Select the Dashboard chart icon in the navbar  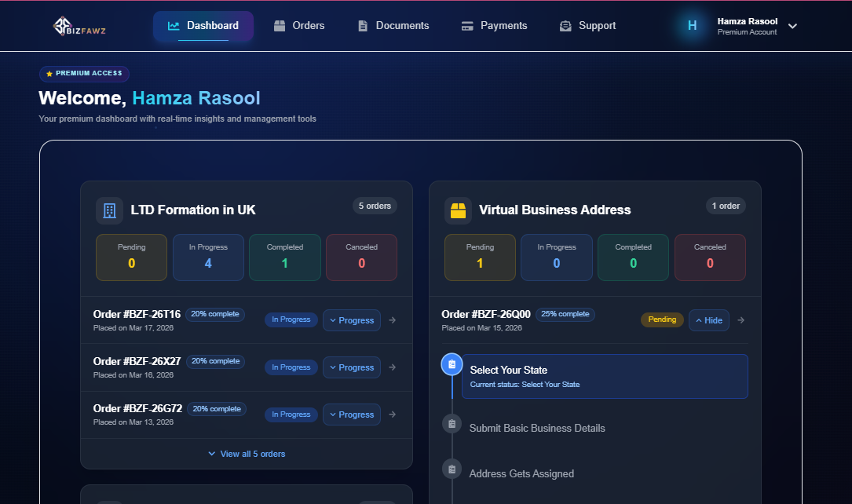pyautogui.click(x=176, y=24)
